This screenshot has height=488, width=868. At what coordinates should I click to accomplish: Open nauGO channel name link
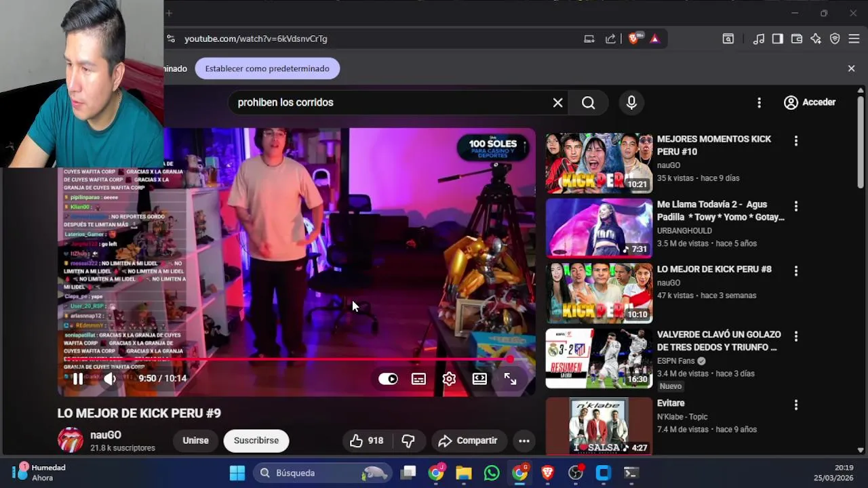106,435
